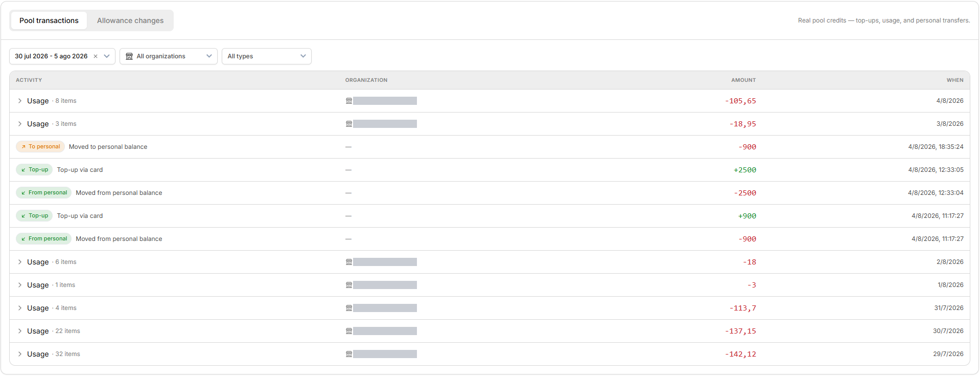Click the 4/8/2026, 18:35:24 timestamp

[x=936, y=147]
